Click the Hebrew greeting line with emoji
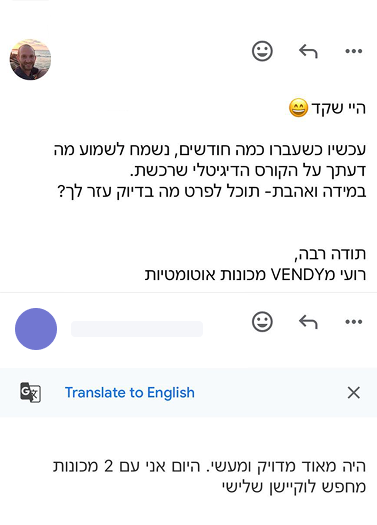Screen dimensions: 377x525 coord(327,108)
